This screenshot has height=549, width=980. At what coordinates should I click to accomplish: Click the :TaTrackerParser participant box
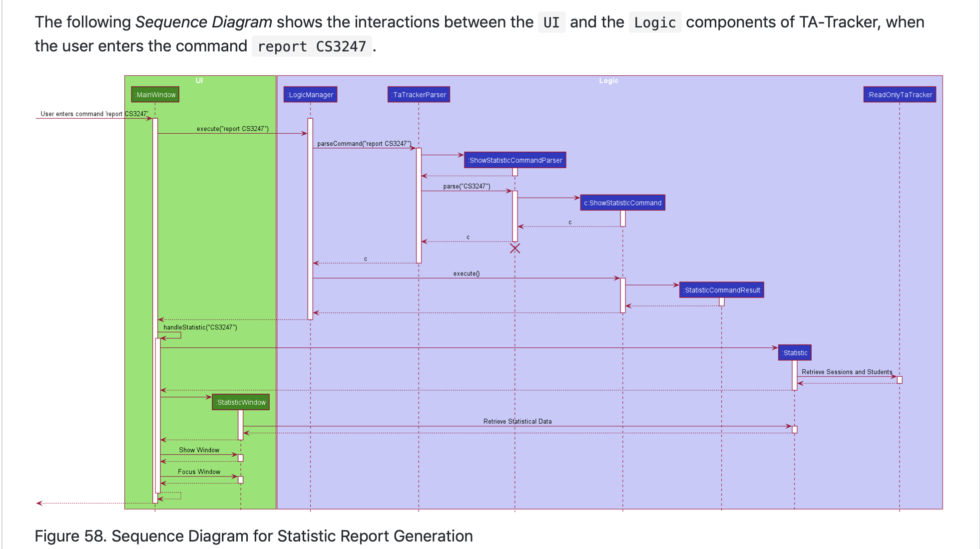point(419,95)
